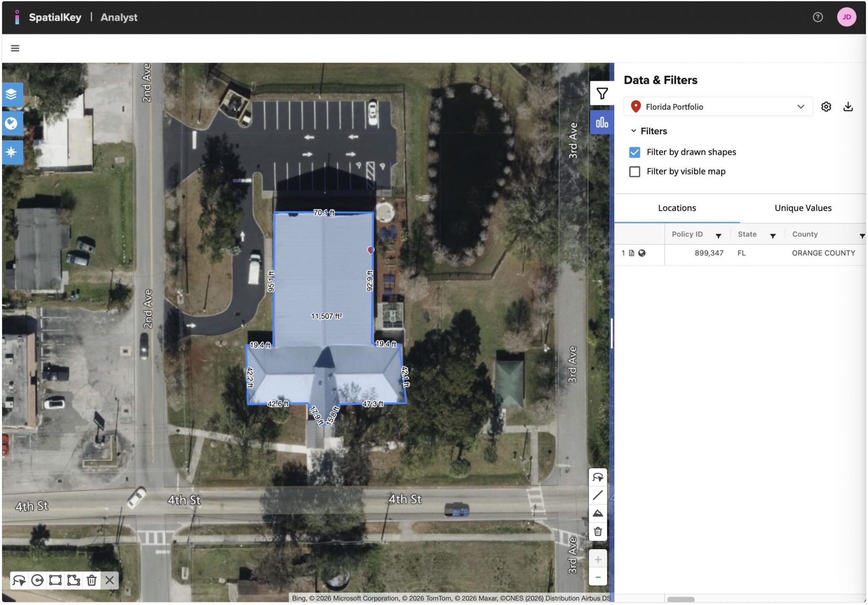
Task: Uncheck Filter by drawn shapes
Action: (x=634, y=152)
